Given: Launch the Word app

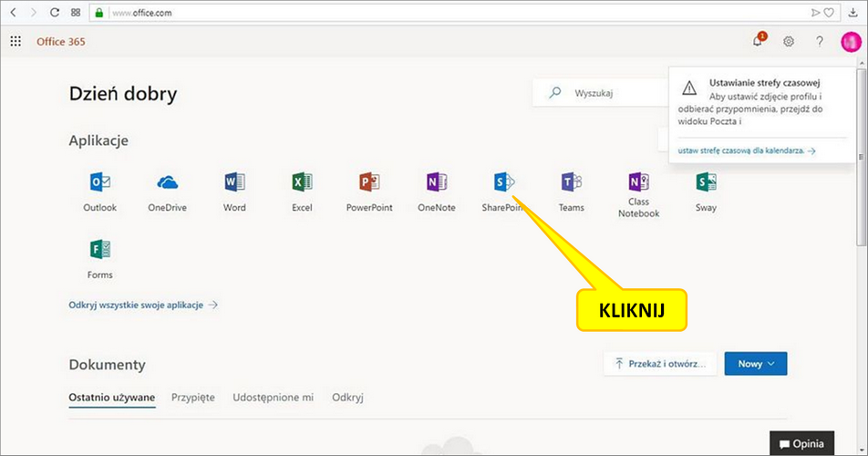Looking at the screenshot, I should click(x=234, y=192).
